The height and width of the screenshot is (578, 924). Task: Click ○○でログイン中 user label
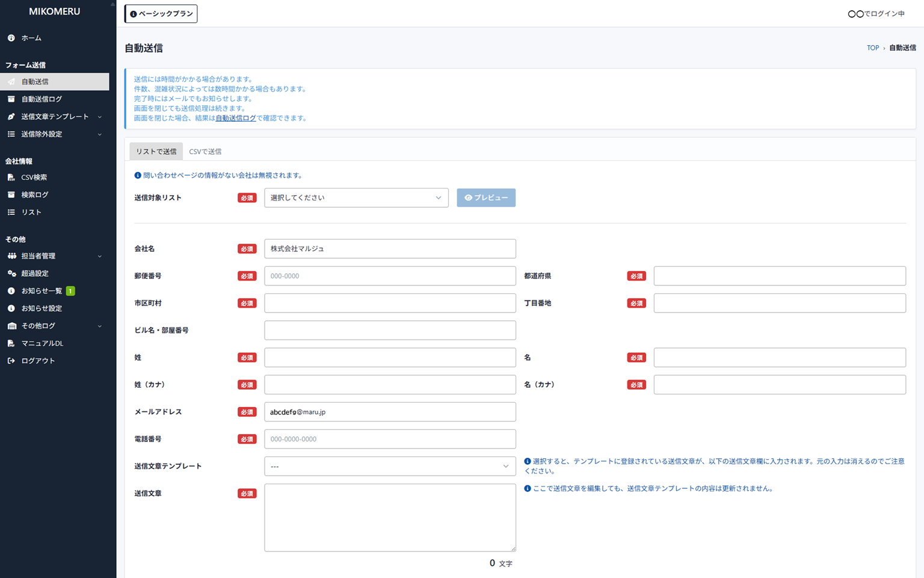click(876, 14)
